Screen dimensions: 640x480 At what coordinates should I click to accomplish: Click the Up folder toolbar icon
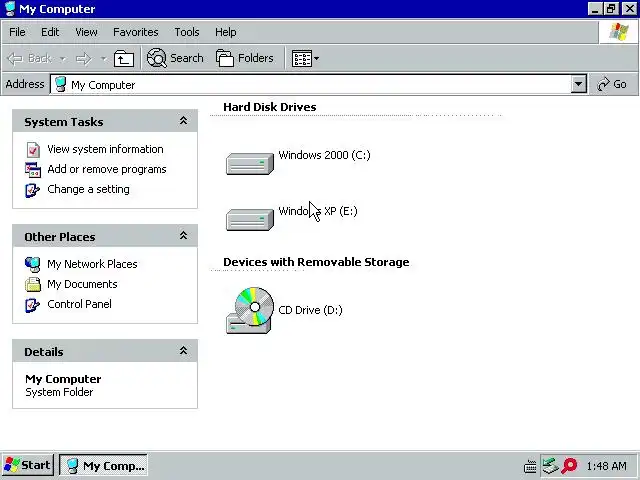pos(124,59)
